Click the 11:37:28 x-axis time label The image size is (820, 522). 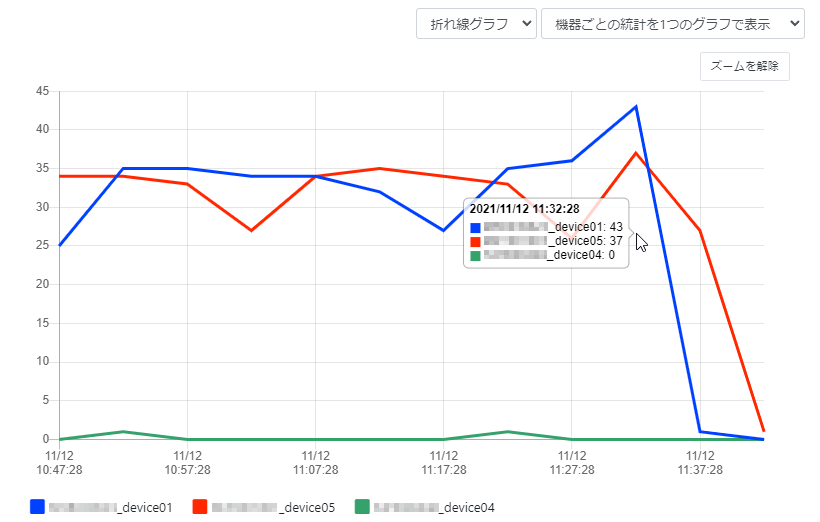tap(699, 462)
